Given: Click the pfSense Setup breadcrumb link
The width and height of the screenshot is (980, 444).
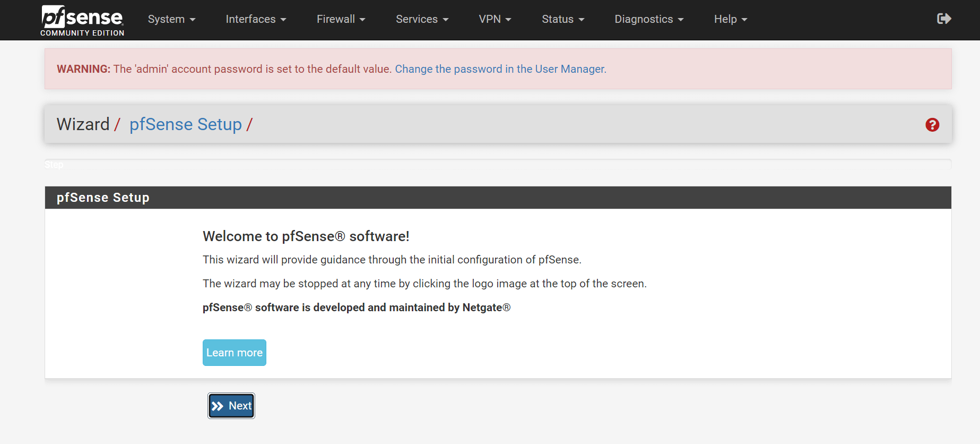Looking at the screenshot, I should point(186,124).
